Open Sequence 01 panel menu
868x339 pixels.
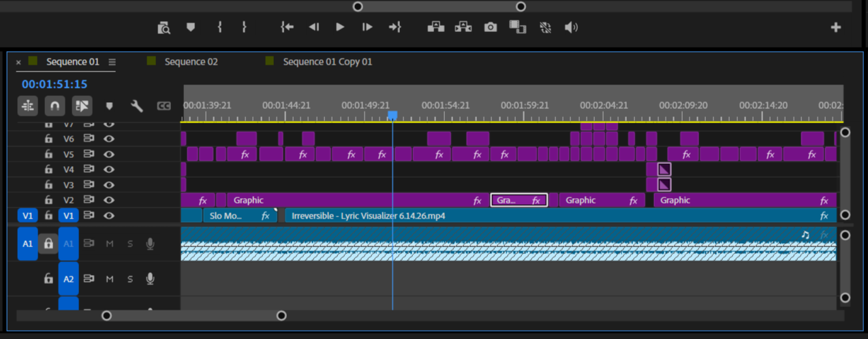pos(112,62)
